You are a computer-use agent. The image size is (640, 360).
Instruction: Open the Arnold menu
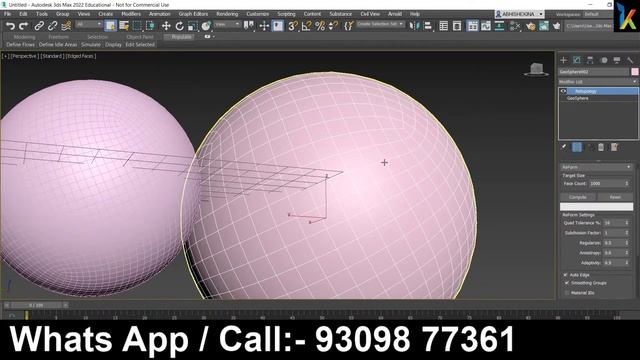[x=395, y=14]
